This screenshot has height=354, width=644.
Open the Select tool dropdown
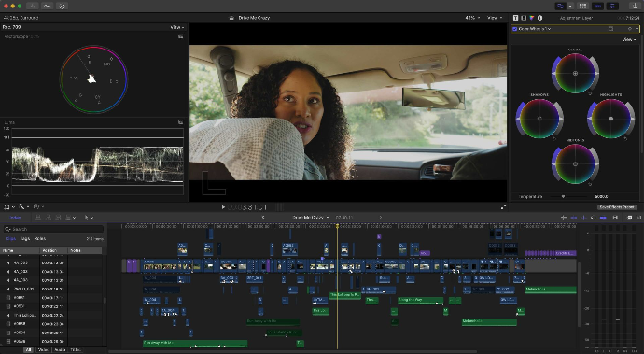[x=89, y=218]
